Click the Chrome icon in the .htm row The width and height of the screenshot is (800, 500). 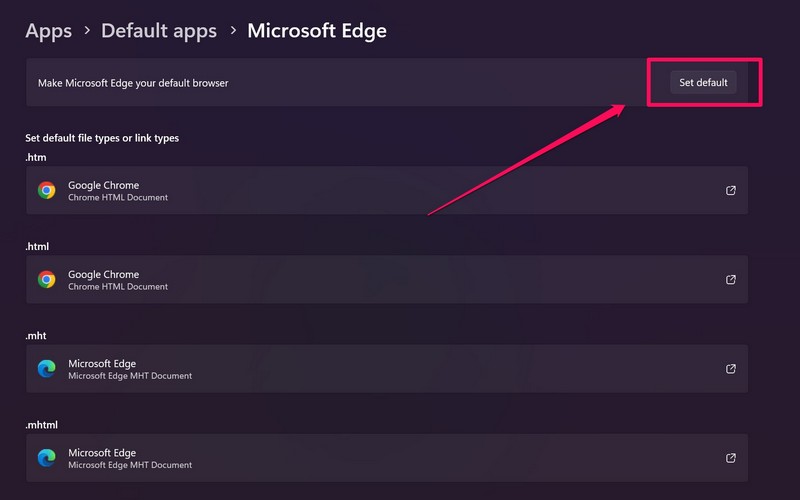coord(46,190)
